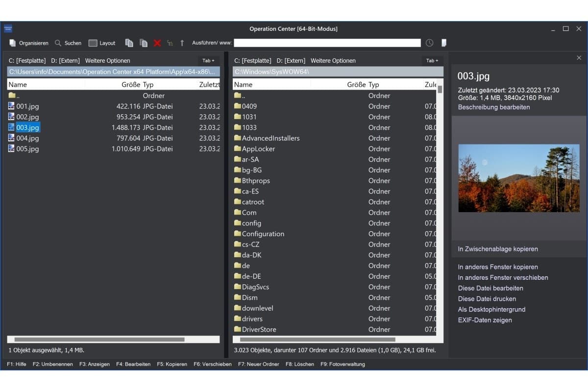Viewport: 588px width, 392px height.
Task: Delete the selection using the red X icon
Action: [157, 43]
